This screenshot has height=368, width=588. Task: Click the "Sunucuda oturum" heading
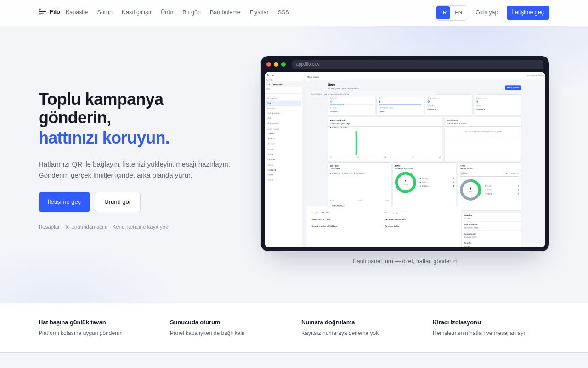(x=195, y=322)
